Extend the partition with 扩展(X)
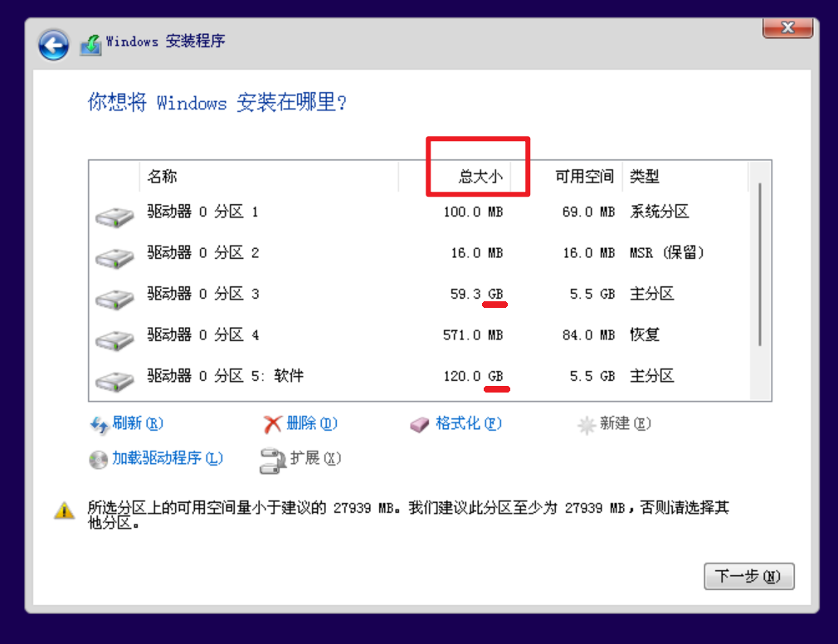Image resolution: width=838 pixels, height=644 pixels. (x=315, y=459)
